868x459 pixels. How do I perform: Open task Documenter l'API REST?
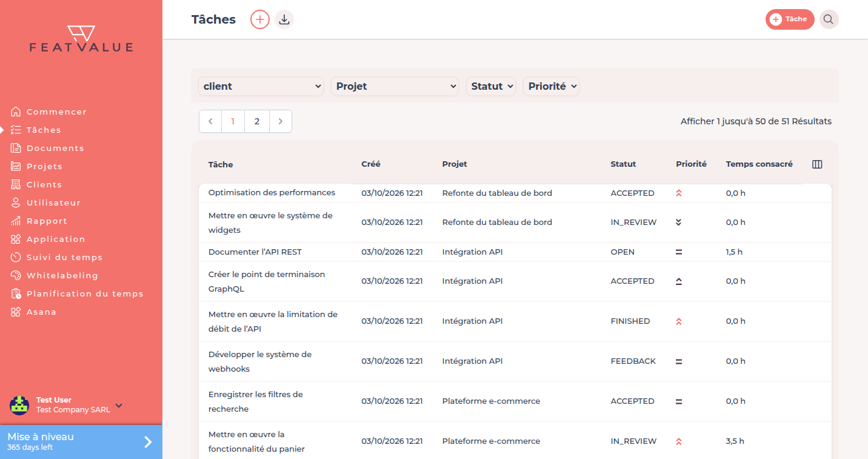click(x=255, y=252)
